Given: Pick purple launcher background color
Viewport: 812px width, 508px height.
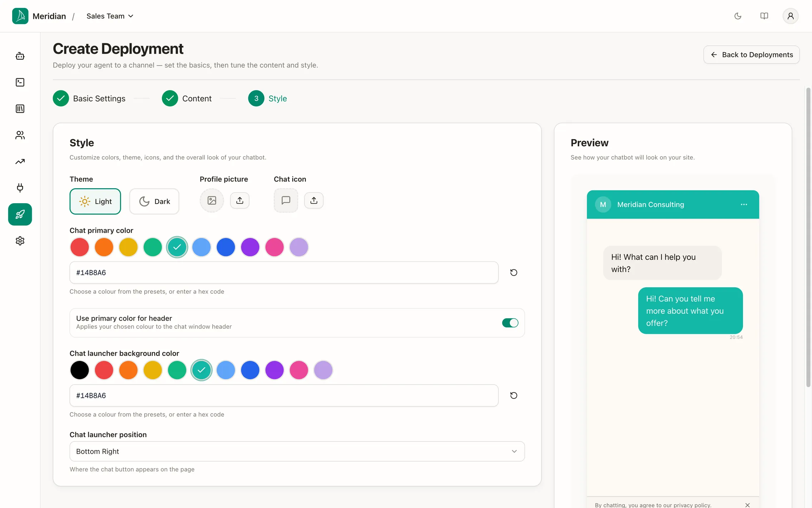Looking at the screenshot, I should [x=274, y=370].
